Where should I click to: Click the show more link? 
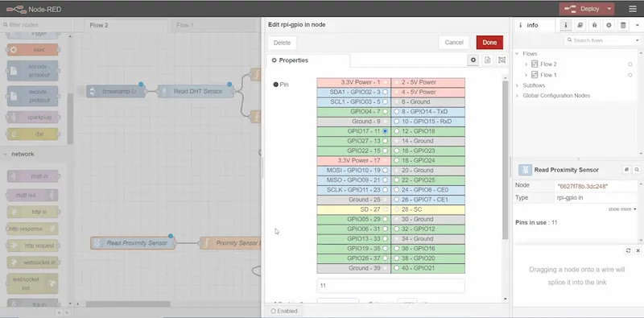click(x=621, y=209)
